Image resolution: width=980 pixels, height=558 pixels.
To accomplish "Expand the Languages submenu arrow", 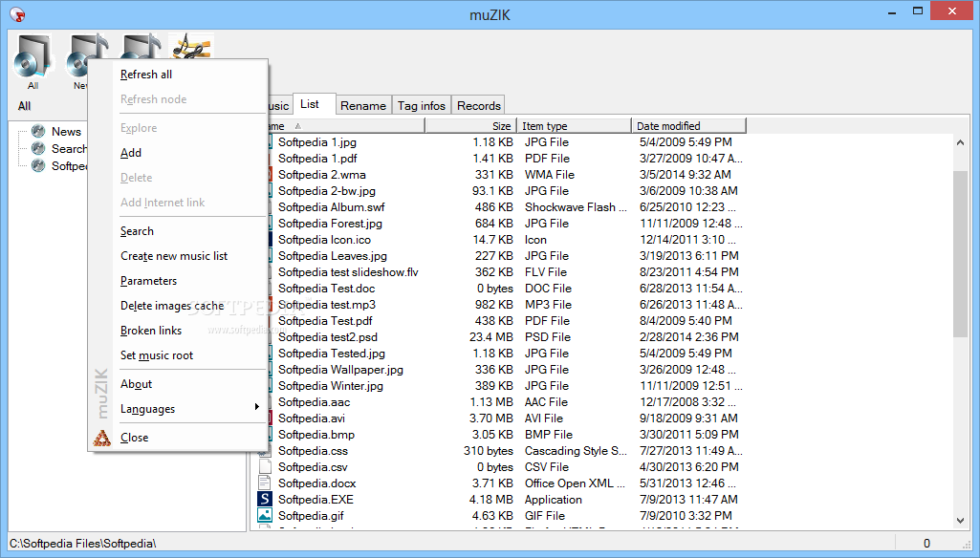I will click(257, 407).
